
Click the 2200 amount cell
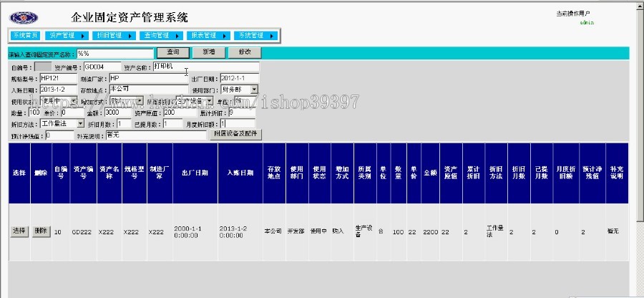[x=431, y=232]
